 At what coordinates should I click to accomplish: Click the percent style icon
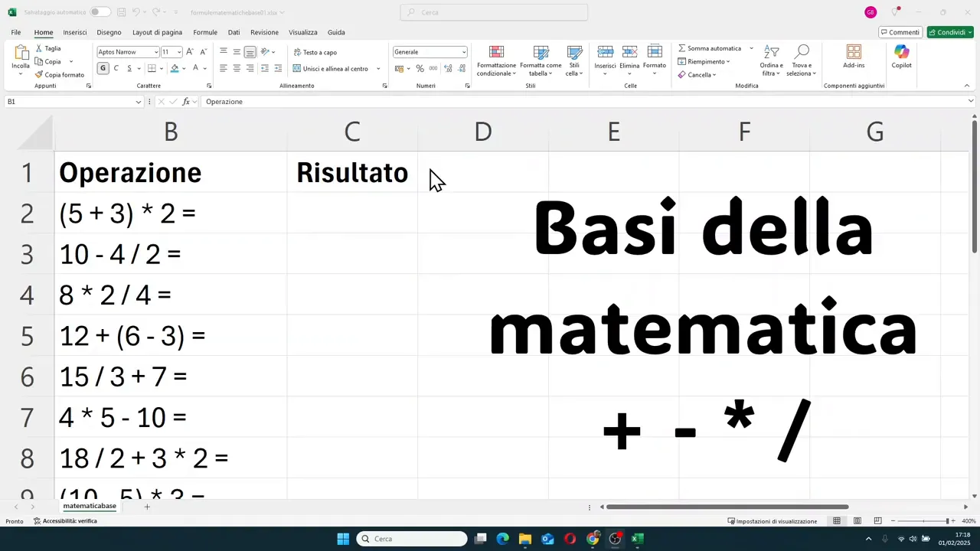[420, 68]
